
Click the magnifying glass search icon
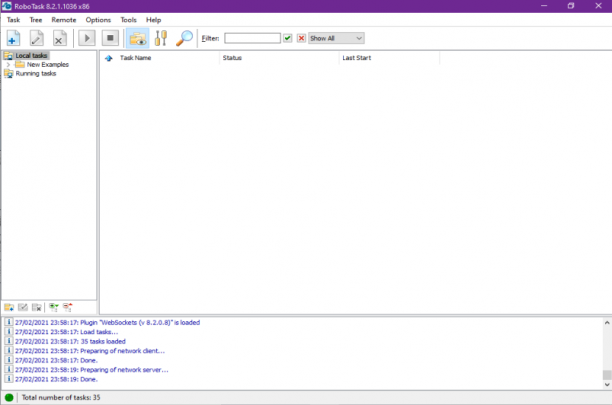pyautogui.click(x=184, y=38)
